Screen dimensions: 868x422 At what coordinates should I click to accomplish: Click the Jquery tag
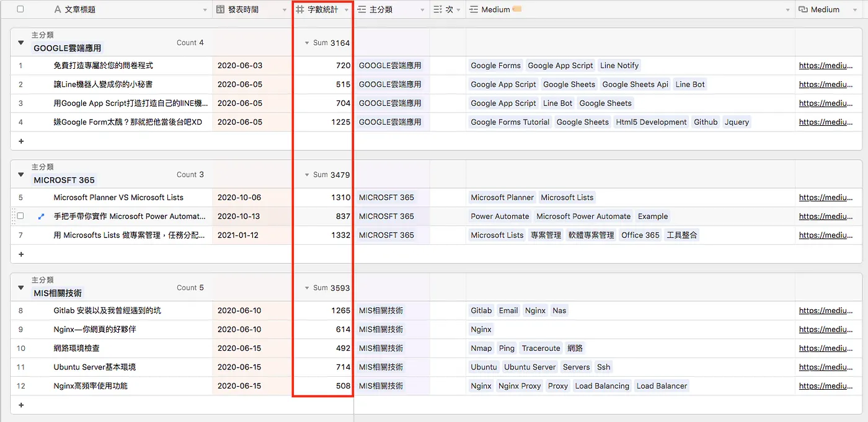pyautogui.click(x=737, y=122)
